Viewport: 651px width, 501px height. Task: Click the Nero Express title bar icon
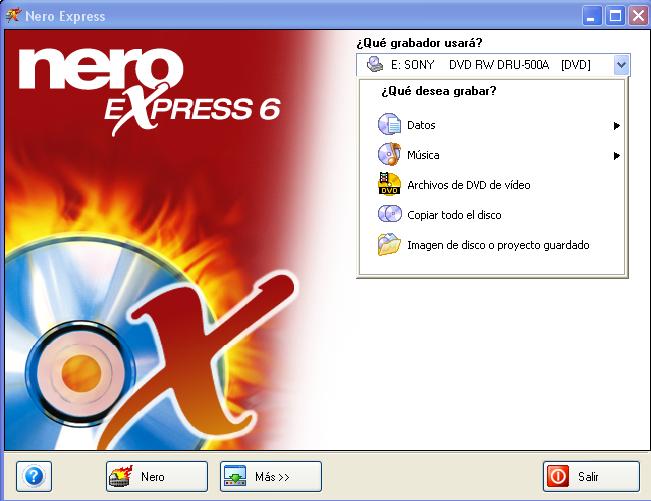(13, 16)
